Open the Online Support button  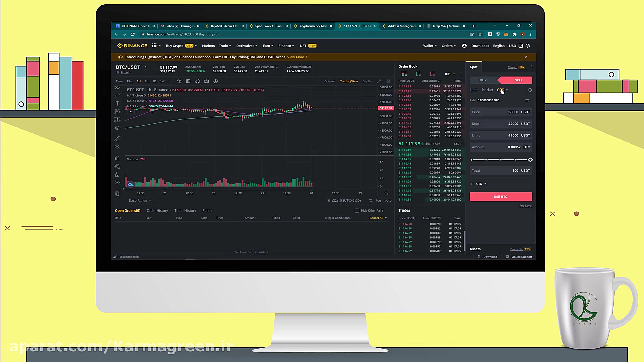tap(519, 257)
